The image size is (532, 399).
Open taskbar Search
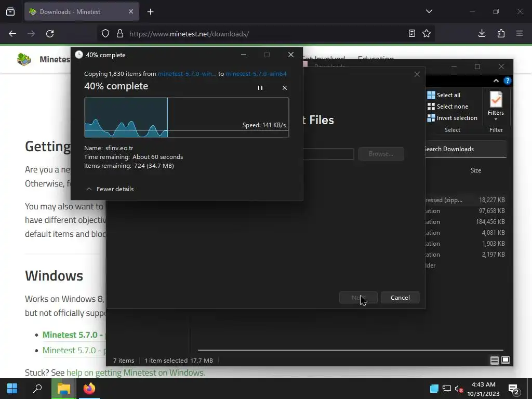[37, 389]
